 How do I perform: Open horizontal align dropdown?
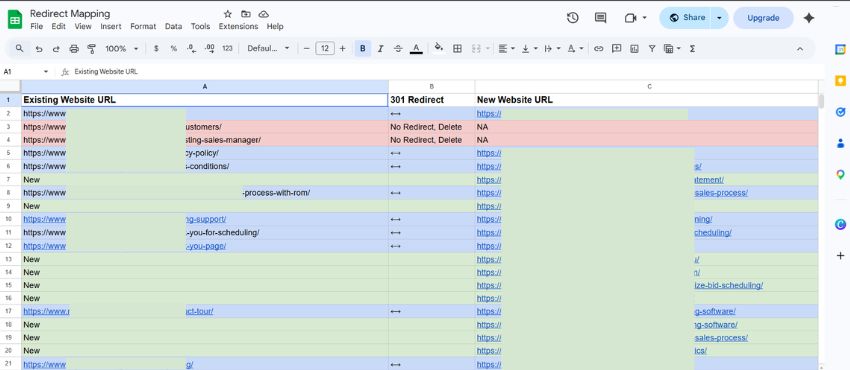(506, 49)
